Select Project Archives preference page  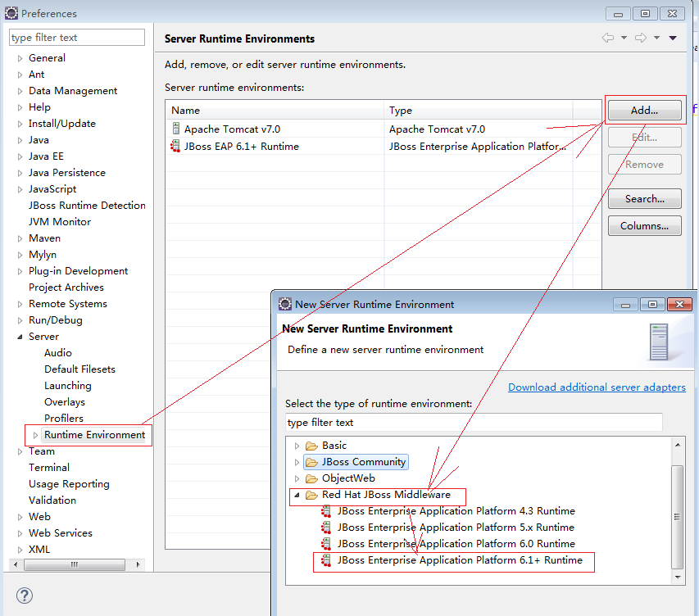(x=66, y=288)
